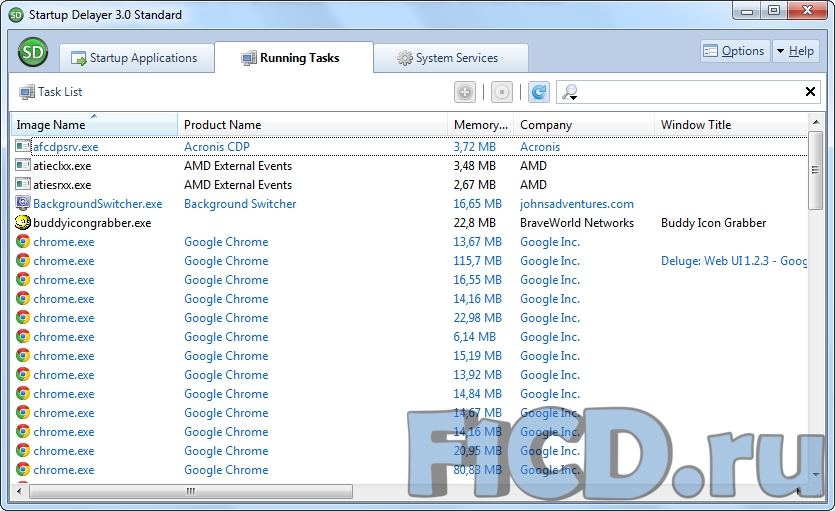Open the Options menu
This screenshot has height=511, width=835.
pos(735,51)
